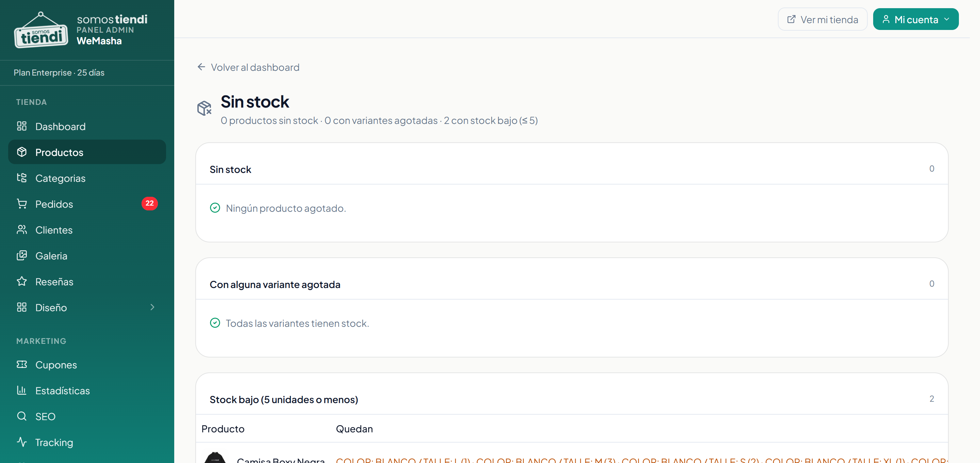
Task: Open the Estadísticas section
Action: (87, 390)
